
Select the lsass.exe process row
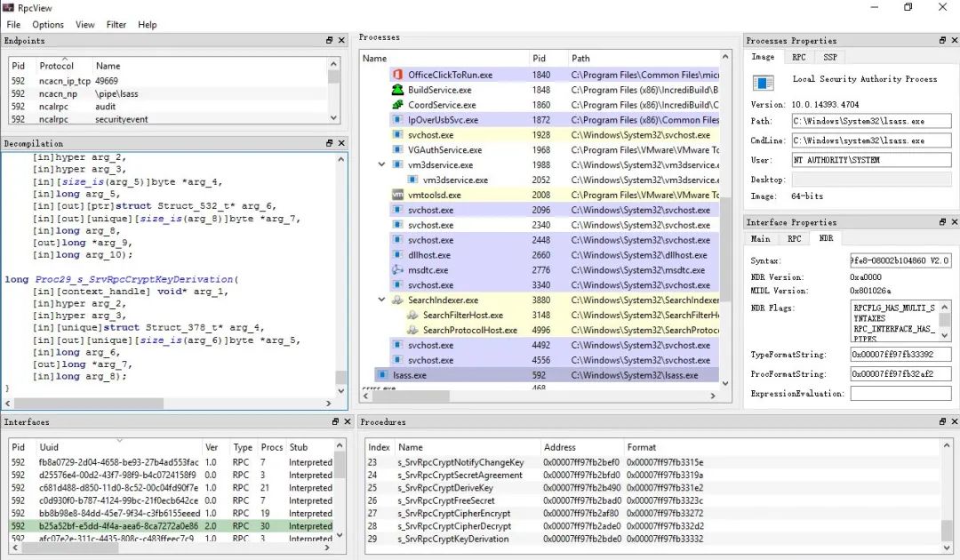click(410, 375)
